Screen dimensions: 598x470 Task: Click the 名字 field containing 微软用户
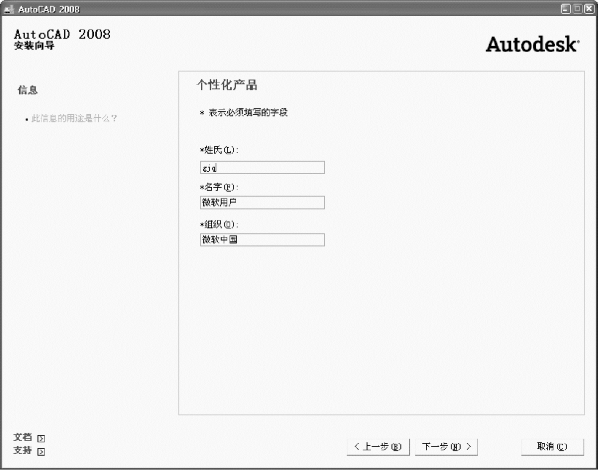click(x=262, y=203)
